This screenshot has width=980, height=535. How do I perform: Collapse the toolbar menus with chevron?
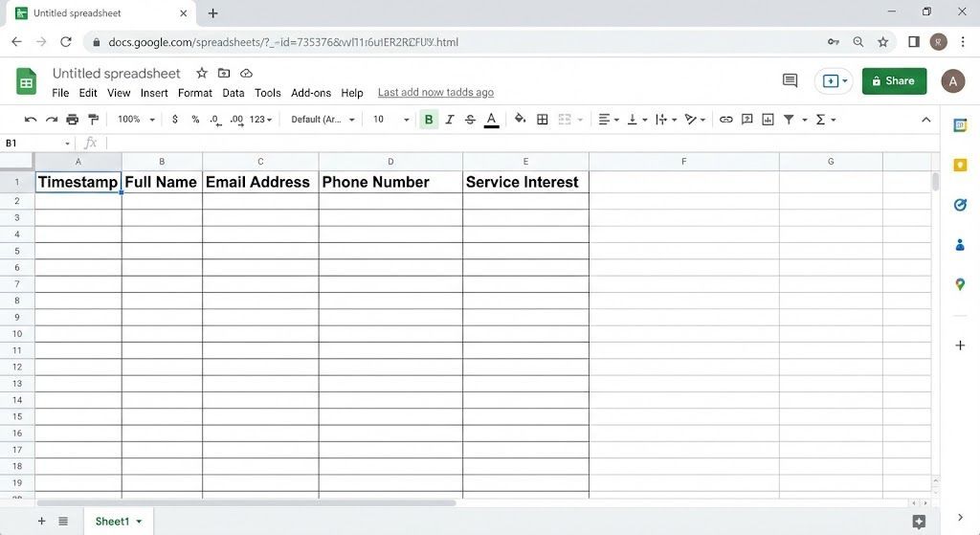(x=926, y=120)
